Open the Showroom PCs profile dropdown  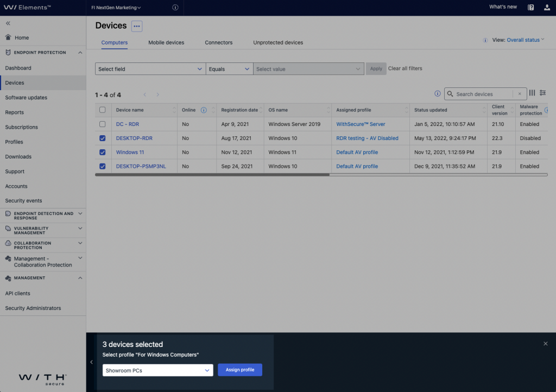click(x=157, y=370)
